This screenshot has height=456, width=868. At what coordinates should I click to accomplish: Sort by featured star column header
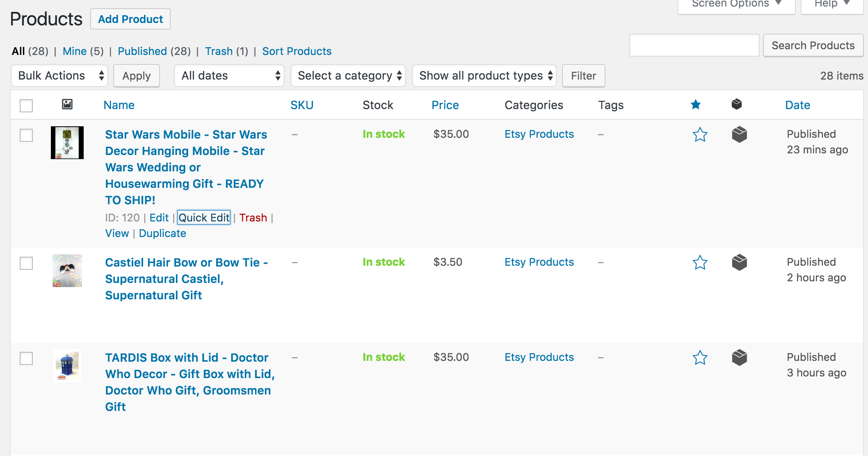point(696,105)
